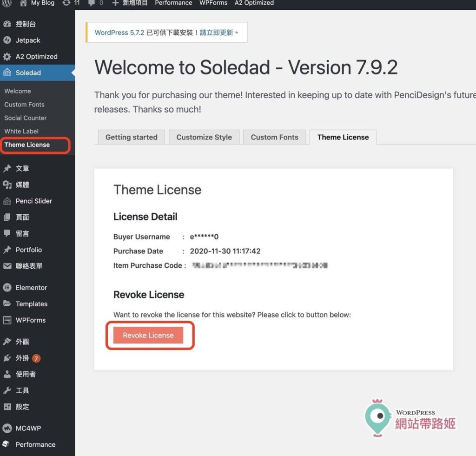Click the 工具 wrench icon
Image resolution: width=476 pixels, height=456 pixels.
pyautogui.click(x=7, y=390)
